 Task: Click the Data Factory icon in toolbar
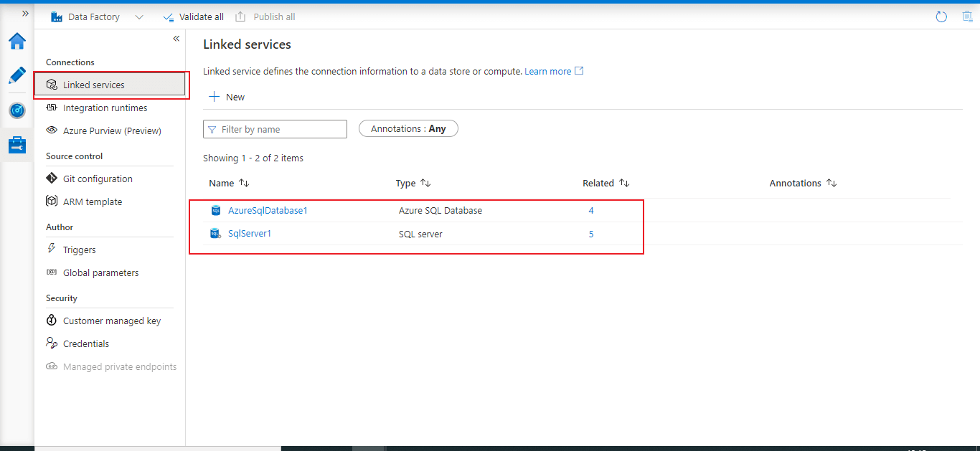[x=57, y=16]
